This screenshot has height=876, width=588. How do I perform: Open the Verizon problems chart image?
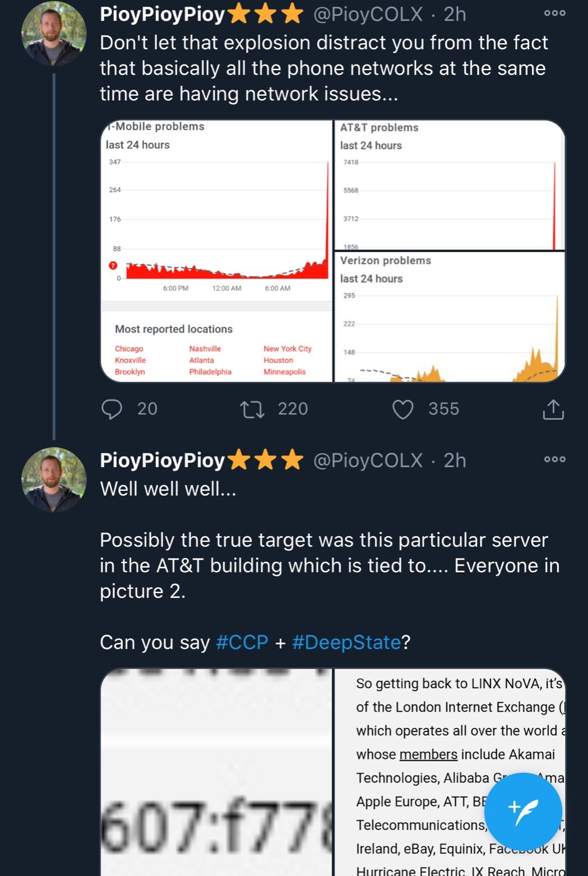(450, 317)
